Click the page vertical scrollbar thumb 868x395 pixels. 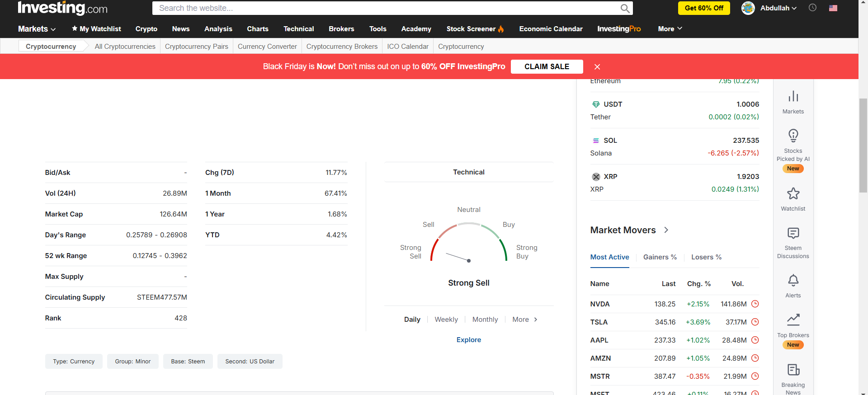(x=863, y=146)
